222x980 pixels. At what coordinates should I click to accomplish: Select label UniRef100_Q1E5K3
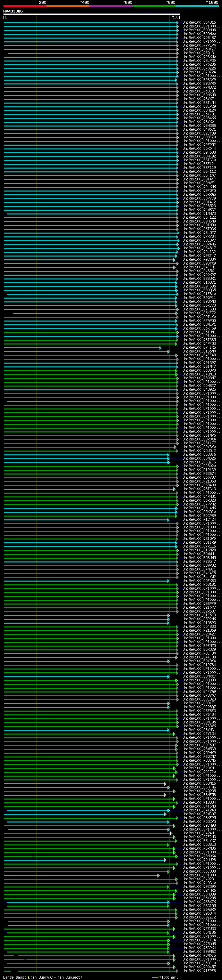coord(199,615)
